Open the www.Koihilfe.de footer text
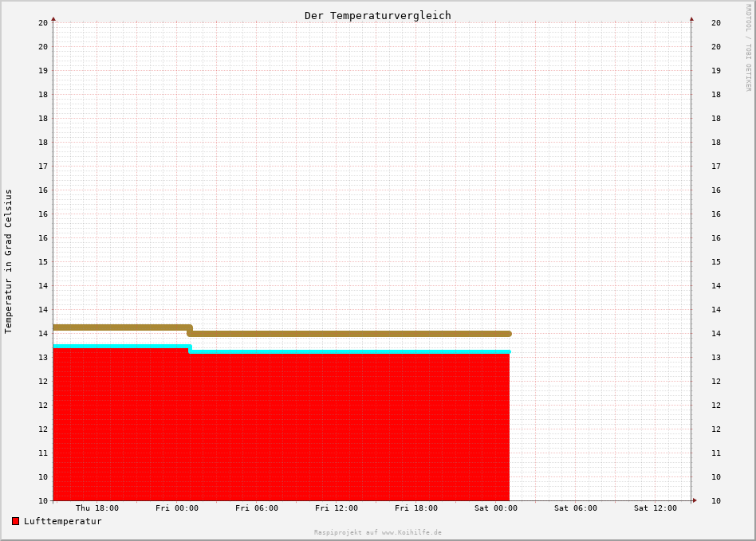Viewport: 756px width, 541px height. 377,532
